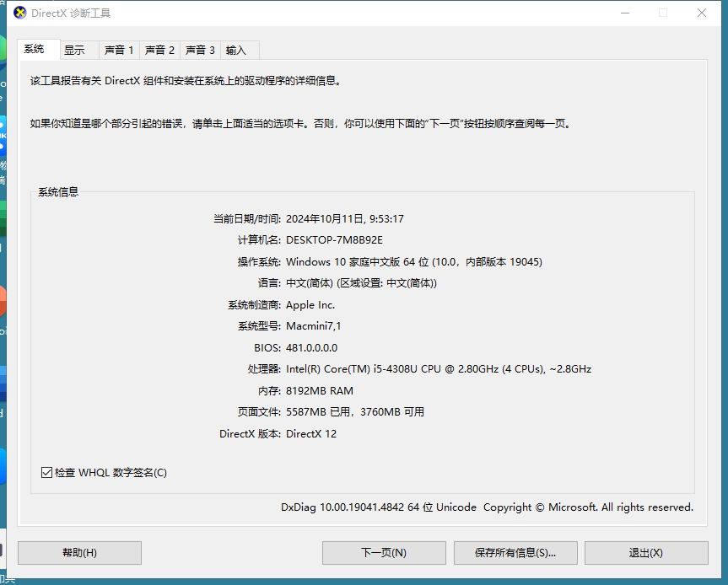The height and width of the screenshot is (585, 728).
Task: Click the DirectX diagnostic tool title icon
Action: click(20, 13)
